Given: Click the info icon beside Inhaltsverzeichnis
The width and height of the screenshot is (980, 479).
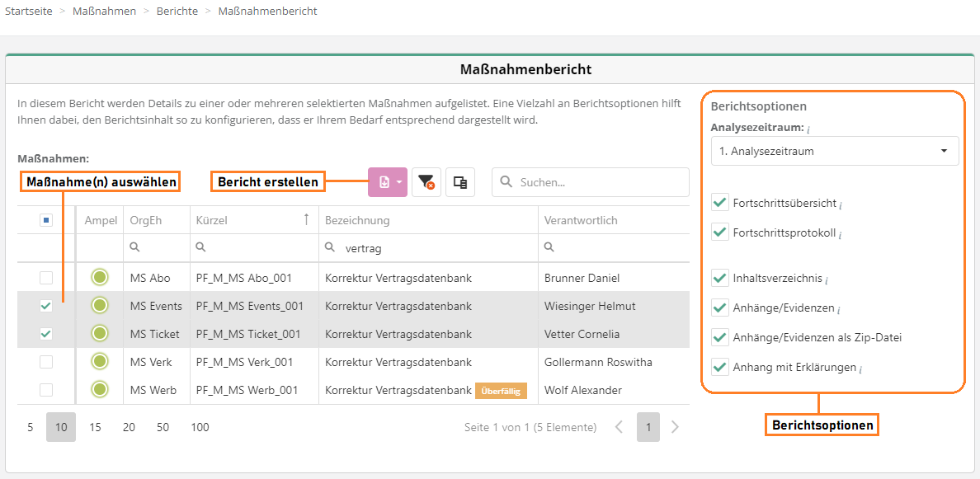Looking at the screenshot, I should point(827,280).
